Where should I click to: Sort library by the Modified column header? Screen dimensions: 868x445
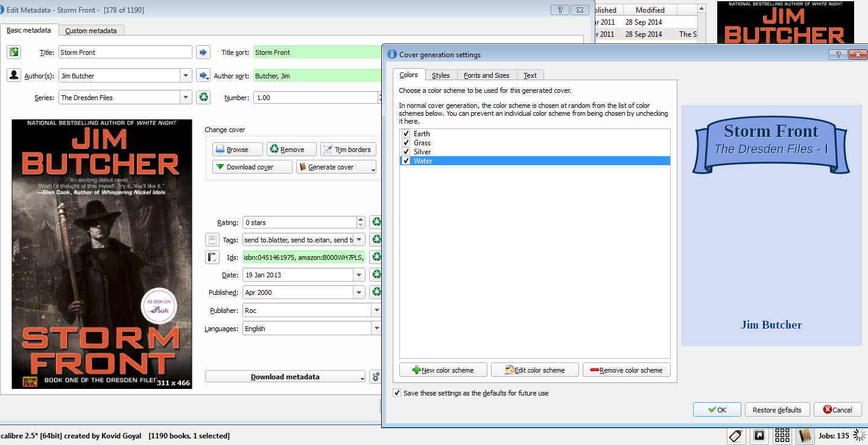click(x=650, y=10)
